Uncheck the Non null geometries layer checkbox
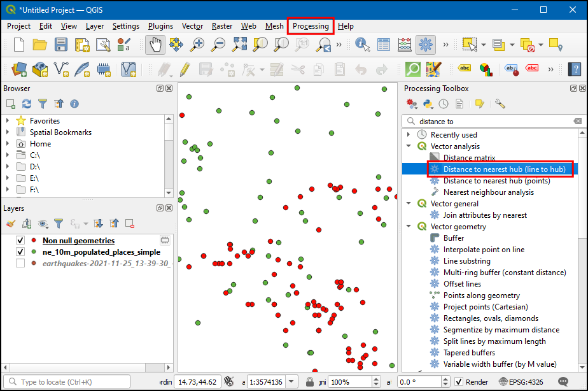 (x=20, y=241)
